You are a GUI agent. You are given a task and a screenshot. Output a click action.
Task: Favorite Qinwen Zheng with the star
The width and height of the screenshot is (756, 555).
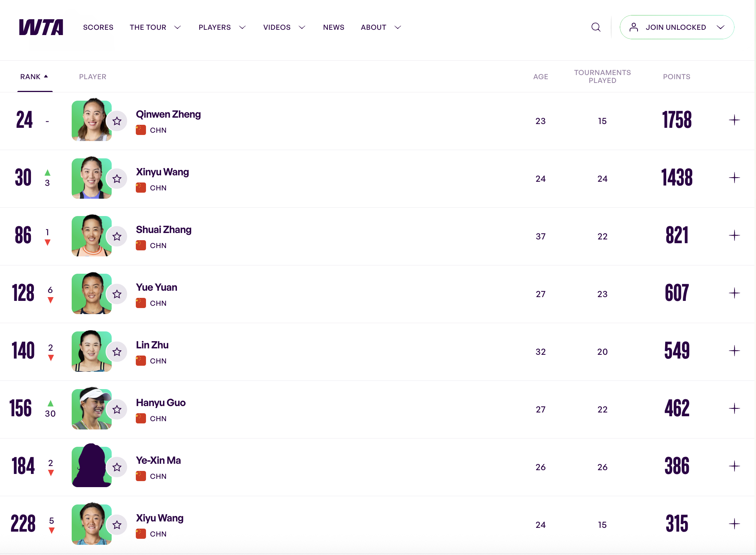point(117,121)
